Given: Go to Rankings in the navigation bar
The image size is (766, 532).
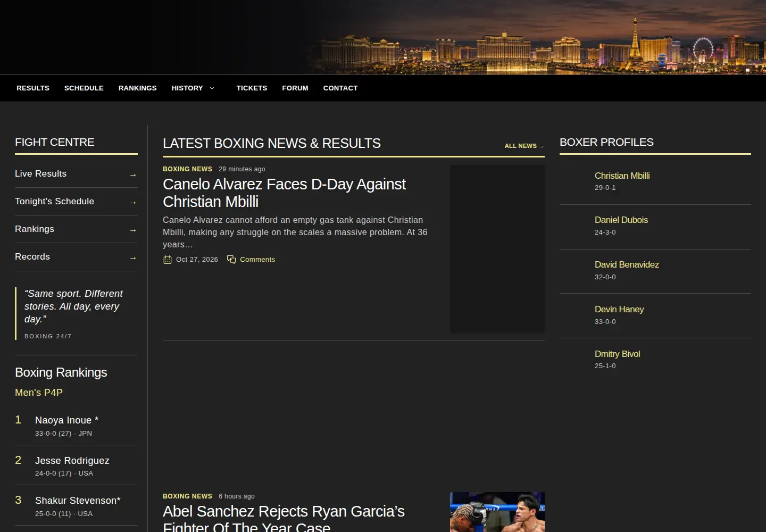Looking at the screenshot, I should 138,88.
